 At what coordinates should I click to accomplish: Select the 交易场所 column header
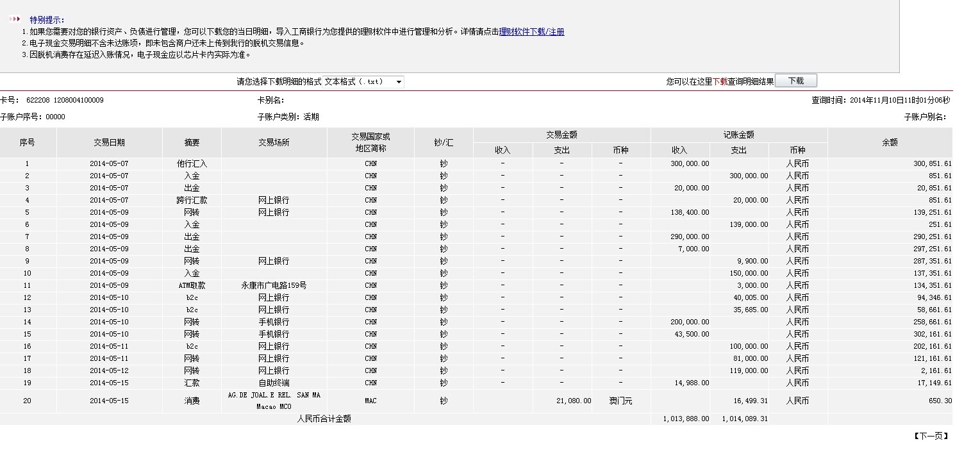[x=274, y=143]
